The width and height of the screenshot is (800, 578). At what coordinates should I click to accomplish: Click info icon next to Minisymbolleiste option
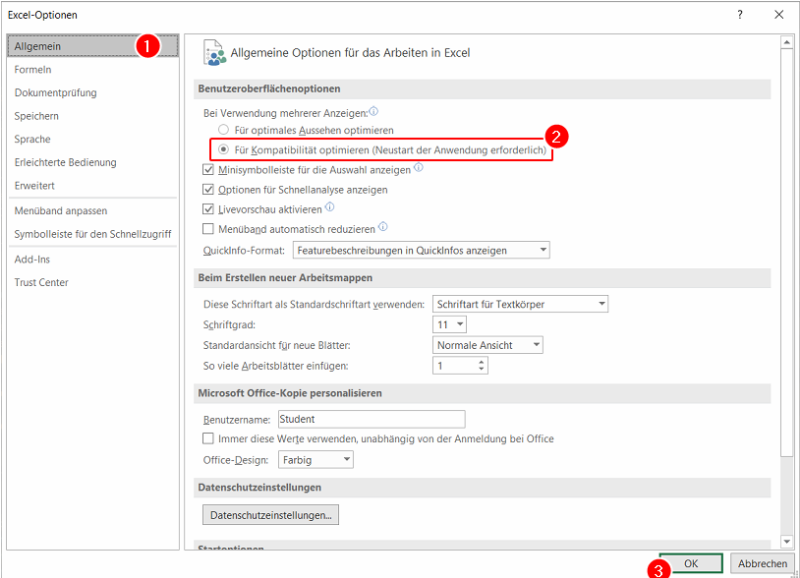[418, 167]
